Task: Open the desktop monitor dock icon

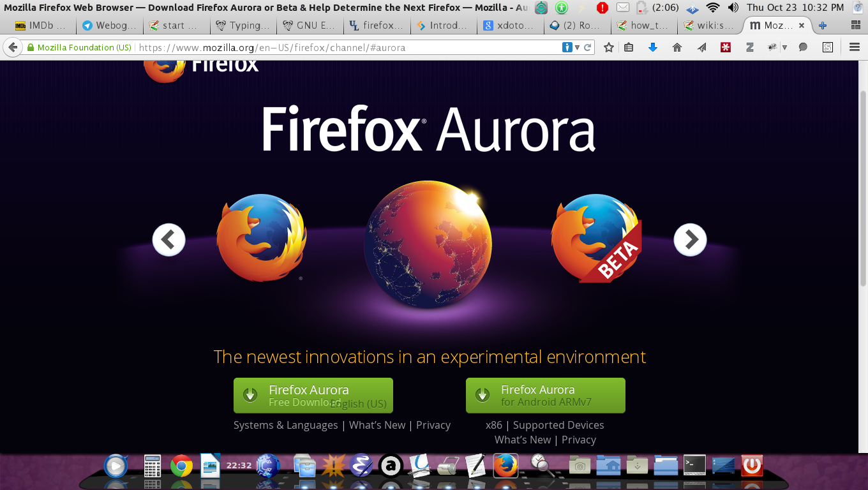Action: coord(723,465)
